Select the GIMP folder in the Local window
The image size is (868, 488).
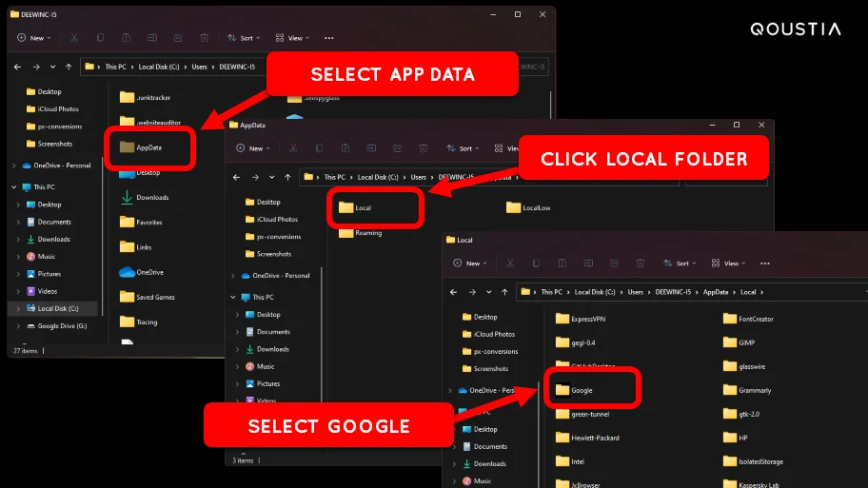pyautogui.click(x=739, y=343)
